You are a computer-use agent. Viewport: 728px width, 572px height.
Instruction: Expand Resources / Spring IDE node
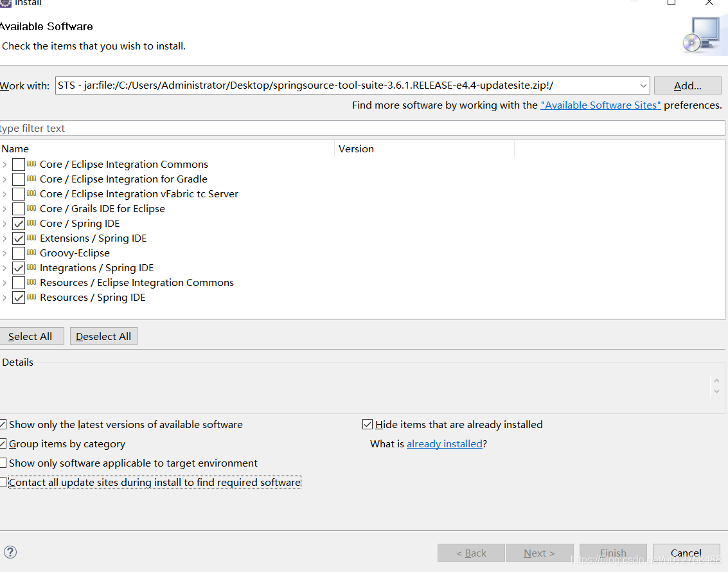coord(4,298)
